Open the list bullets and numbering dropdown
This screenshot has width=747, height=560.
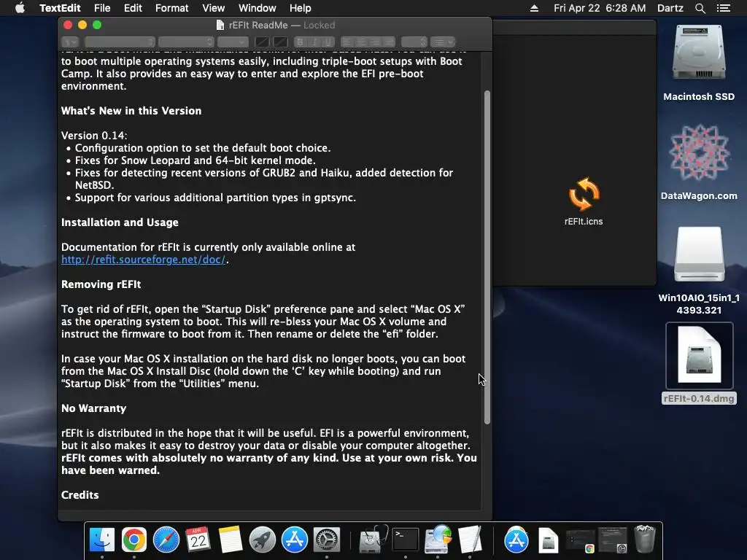[x=443, y=42]
